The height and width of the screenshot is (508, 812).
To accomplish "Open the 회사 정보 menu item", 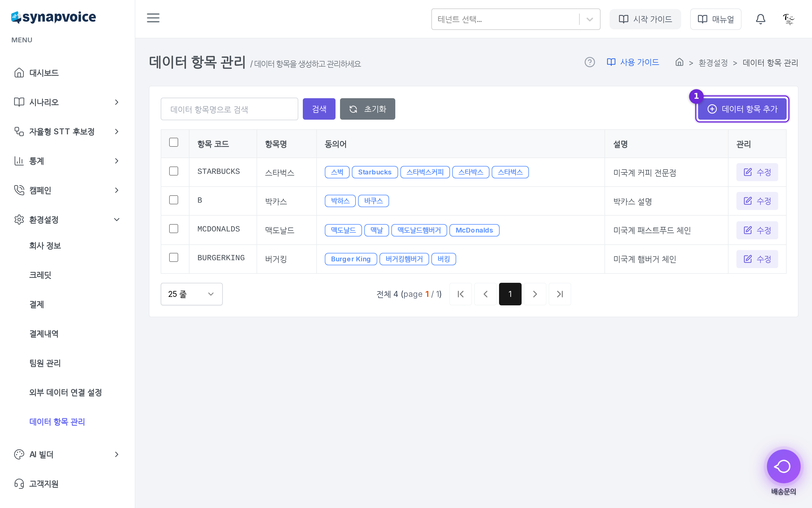I will tap(45, 246).
